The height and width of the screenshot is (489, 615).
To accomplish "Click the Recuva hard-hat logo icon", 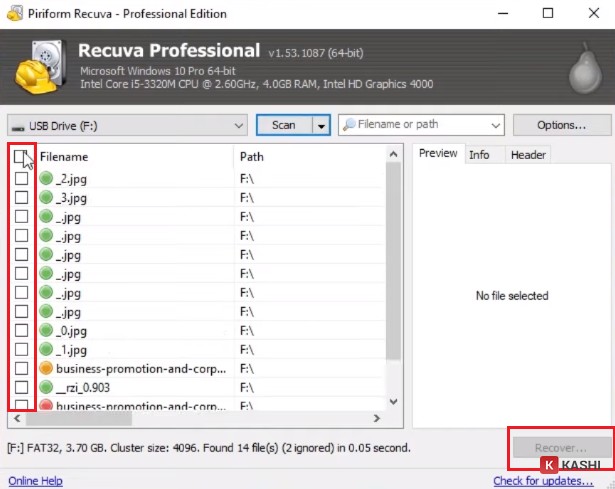I will [x=39, y=67].
